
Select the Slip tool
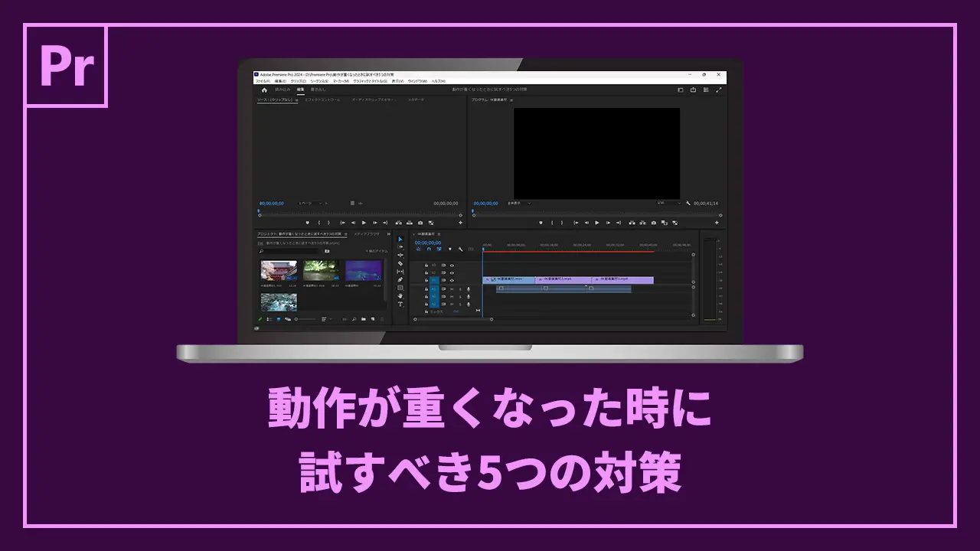[x=400, y=272]
